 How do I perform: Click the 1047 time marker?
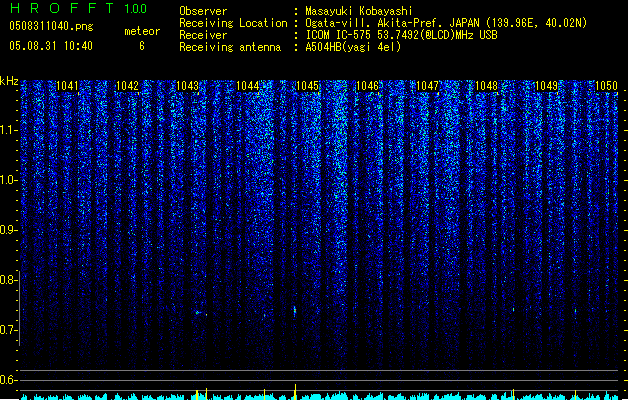click(428, 86)
